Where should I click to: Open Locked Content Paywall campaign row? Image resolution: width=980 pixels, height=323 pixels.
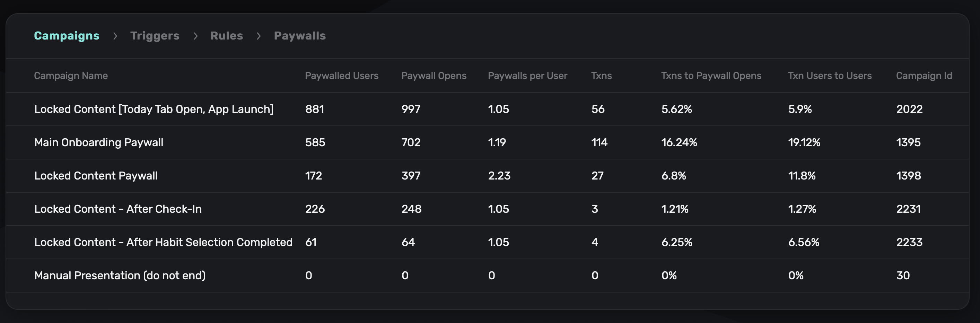pos(96,176)
